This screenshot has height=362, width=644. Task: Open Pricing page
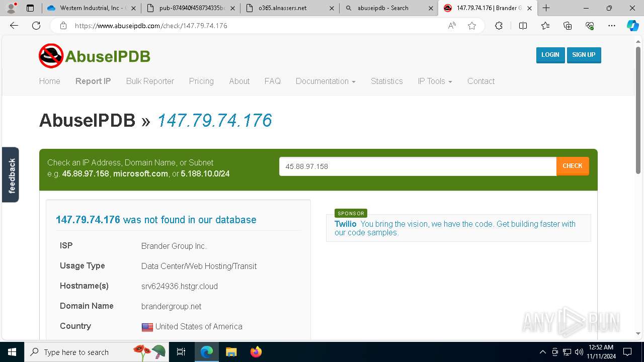tap(201, 81)
